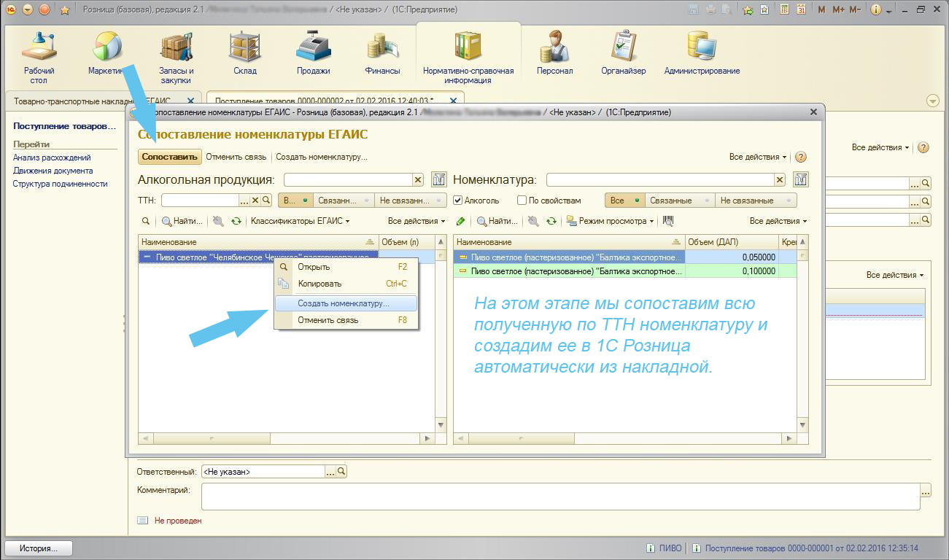The image size is (949, 560).
Task: Click the История... button
Action: [39, 548]
